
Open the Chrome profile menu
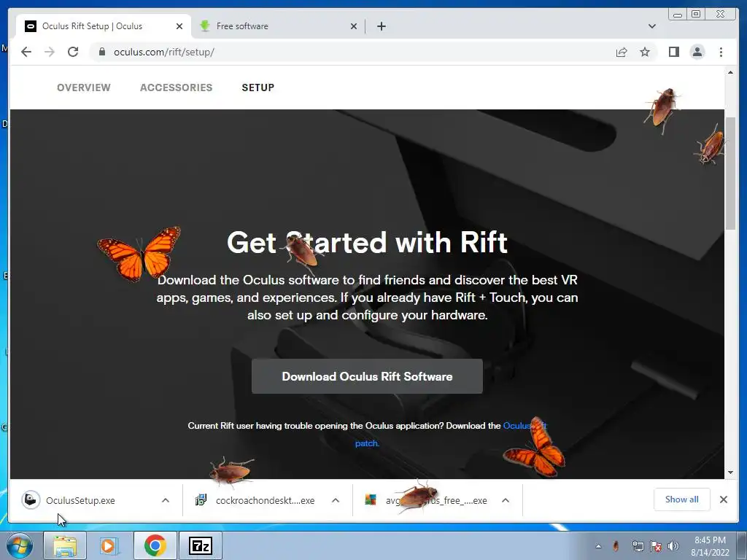(x=697, y=52)
